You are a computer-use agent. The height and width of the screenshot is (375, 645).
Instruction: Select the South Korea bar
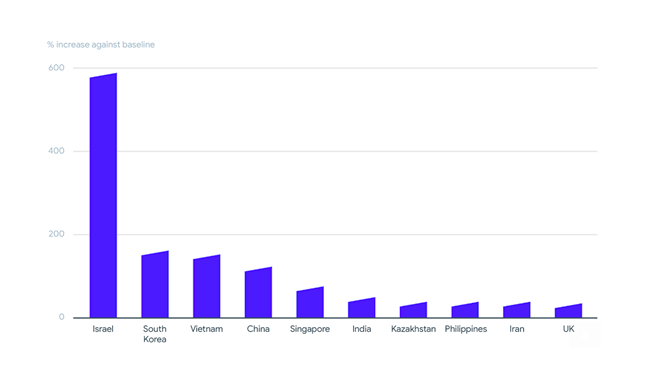click(x=155, y=285)
